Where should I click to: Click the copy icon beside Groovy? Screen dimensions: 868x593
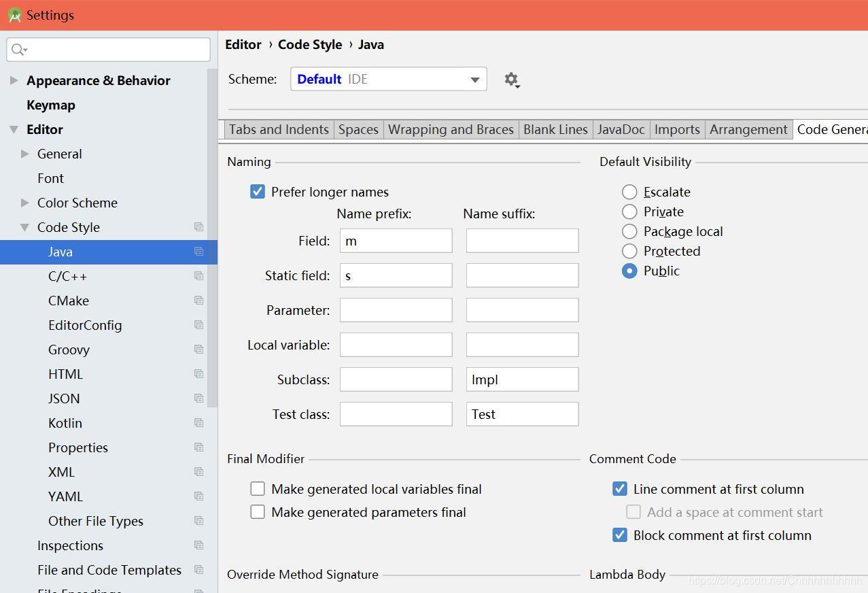pos(198,350)
